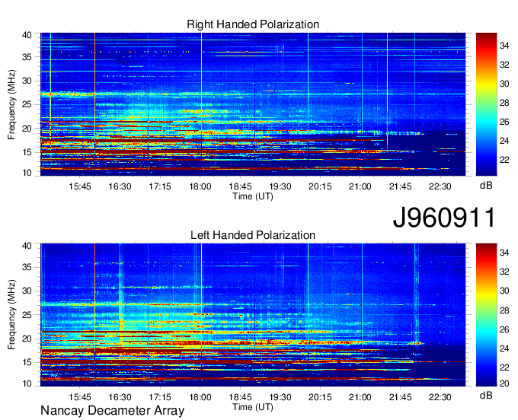The width and height of the screenshot is (518, 420).
Task: Click the 40 MHz tick on Left Handed plot
Action: point(27,246)
